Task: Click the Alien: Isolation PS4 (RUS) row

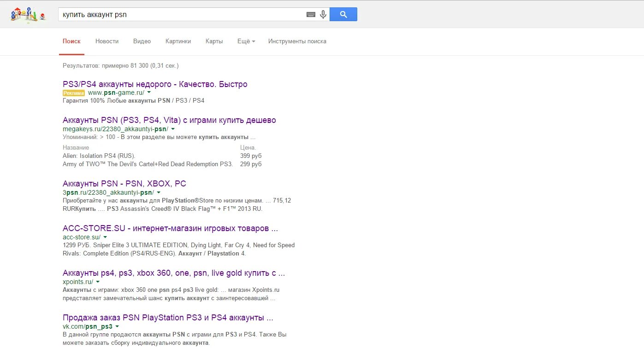Action: coord(99,156)
